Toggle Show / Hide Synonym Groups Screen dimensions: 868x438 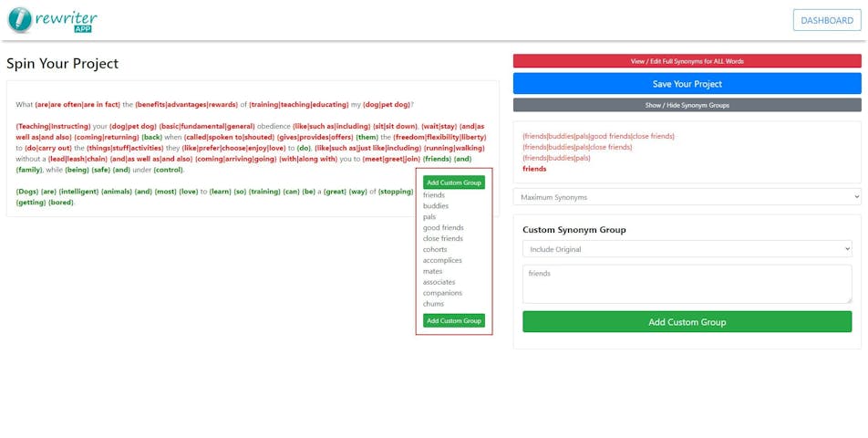(x=687, y=105)
